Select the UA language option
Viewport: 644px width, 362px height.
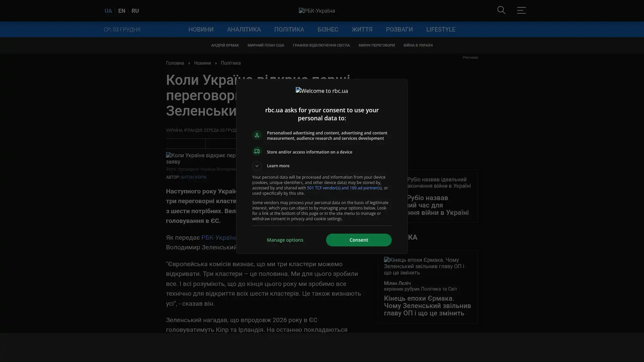point(108,11)
